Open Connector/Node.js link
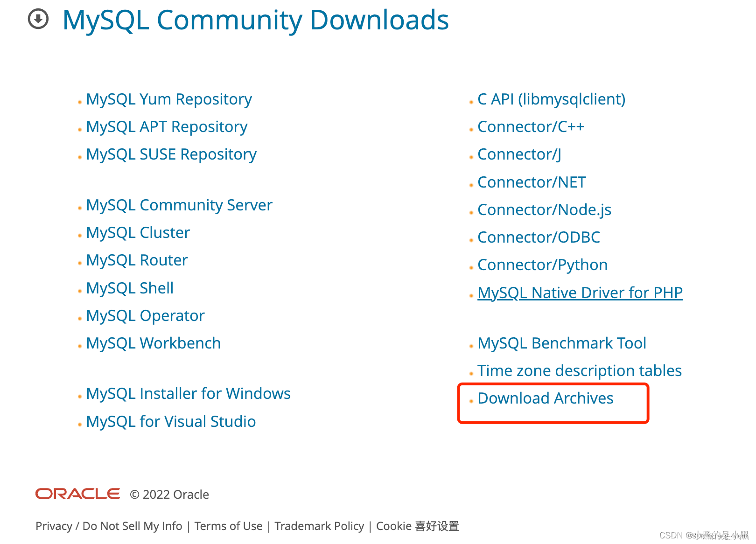The width and height of the screenshot is (756, 544). [544, 210]
